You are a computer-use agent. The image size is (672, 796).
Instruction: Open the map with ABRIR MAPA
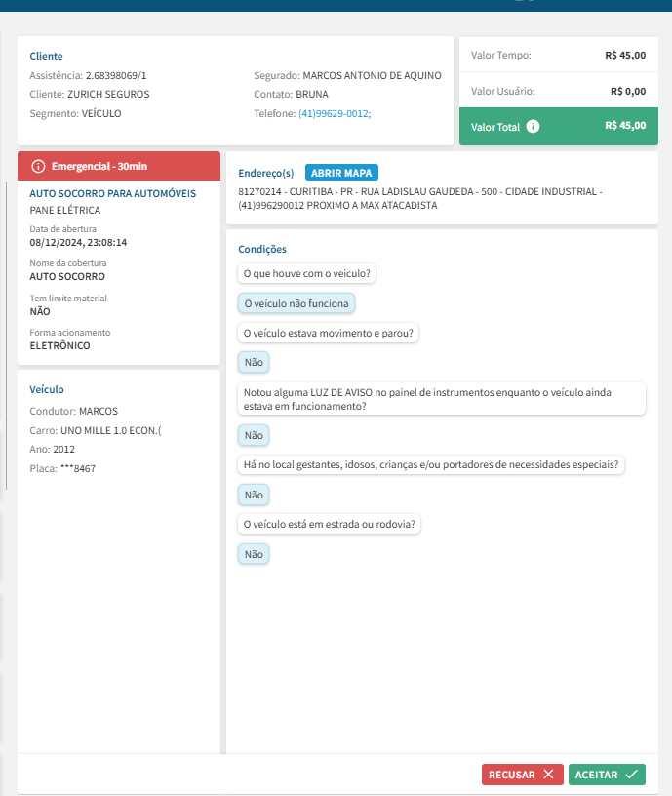[x=340, y=173]
